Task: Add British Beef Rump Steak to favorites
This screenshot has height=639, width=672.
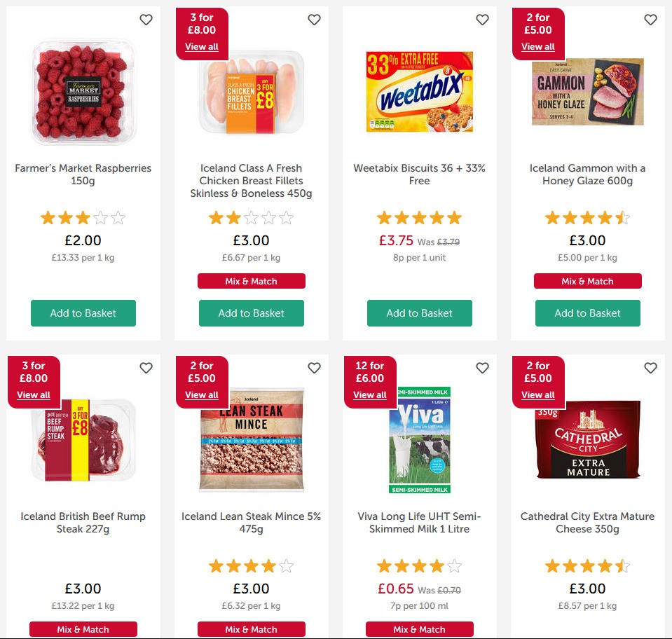Action: [x=146, y=367]
